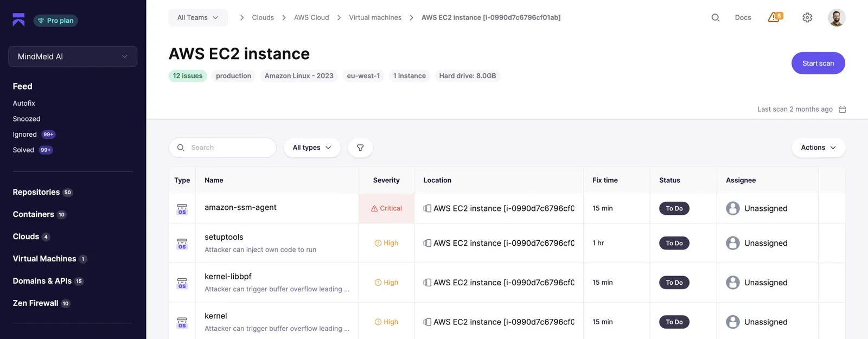868x339 pixels.
Task: Open Snoozed in the sidebar
Action: pos(27,119)
